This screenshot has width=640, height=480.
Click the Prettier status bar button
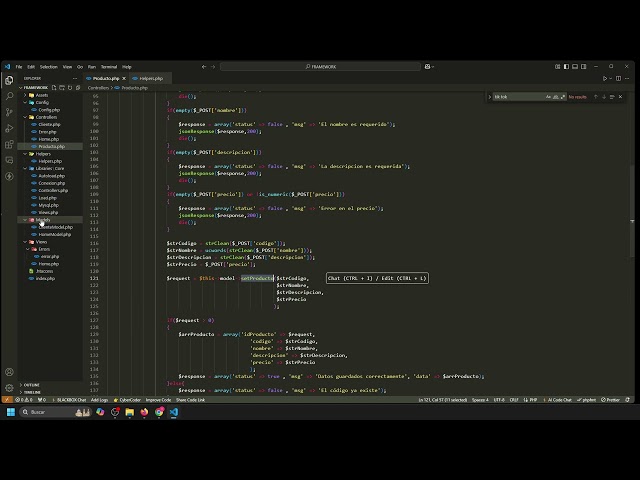point(610,400)
